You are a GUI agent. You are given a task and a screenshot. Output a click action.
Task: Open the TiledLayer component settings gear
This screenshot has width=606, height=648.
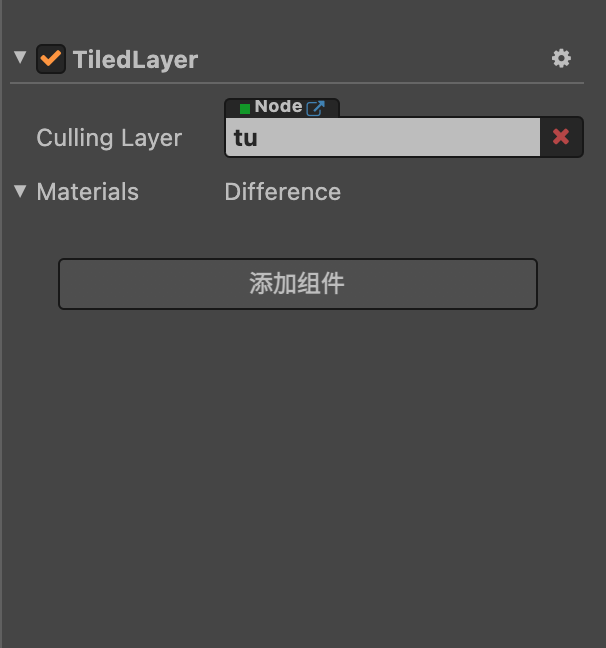point(561,59)
